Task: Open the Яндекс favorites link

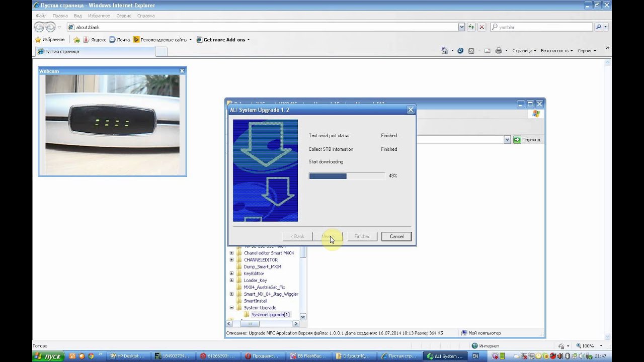Action: [x=94, y=40]
